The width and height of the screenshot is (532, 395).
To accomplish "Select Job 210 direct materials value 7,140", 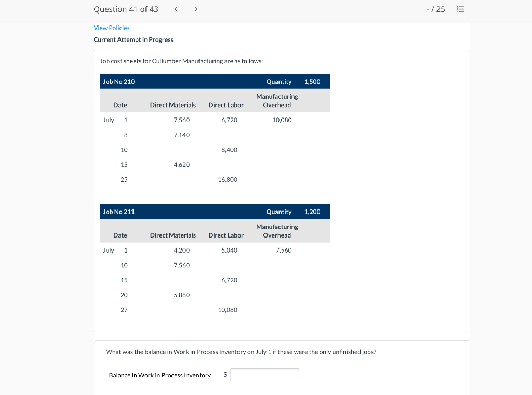I will coord(181,135).
